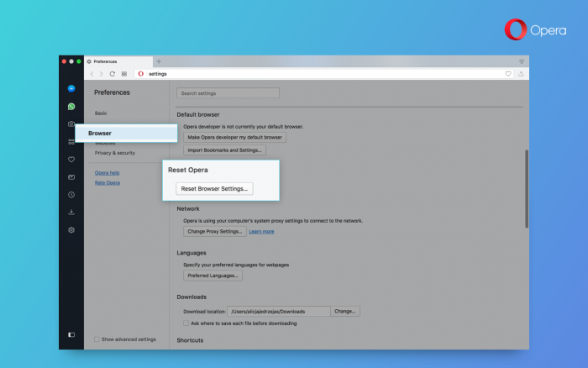Click the Languages section heading
The image size is (588, 368).
click(x=192, y=253)
